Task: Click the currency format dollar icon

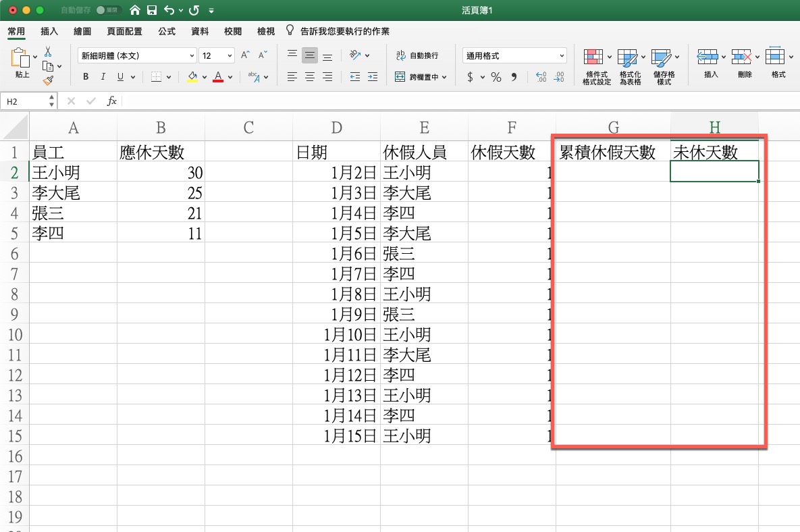Action: 470,77
